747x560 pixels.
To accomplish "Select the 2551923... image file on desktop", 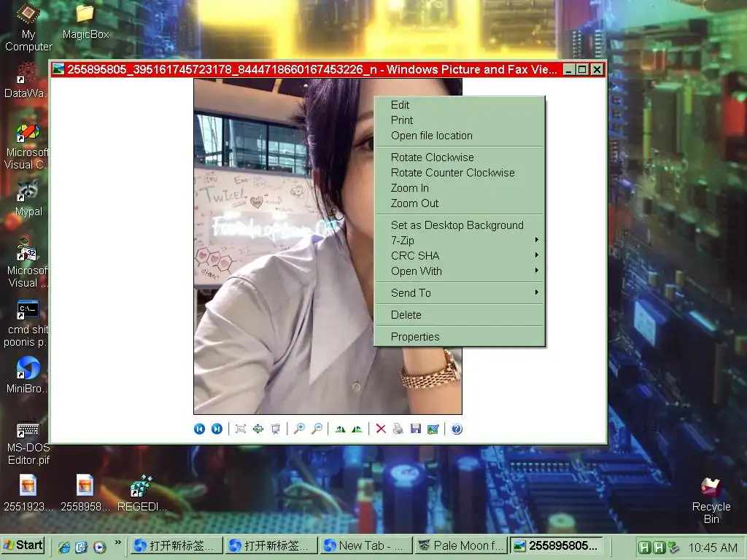I will pyautogui.click(x=28, y=493).
